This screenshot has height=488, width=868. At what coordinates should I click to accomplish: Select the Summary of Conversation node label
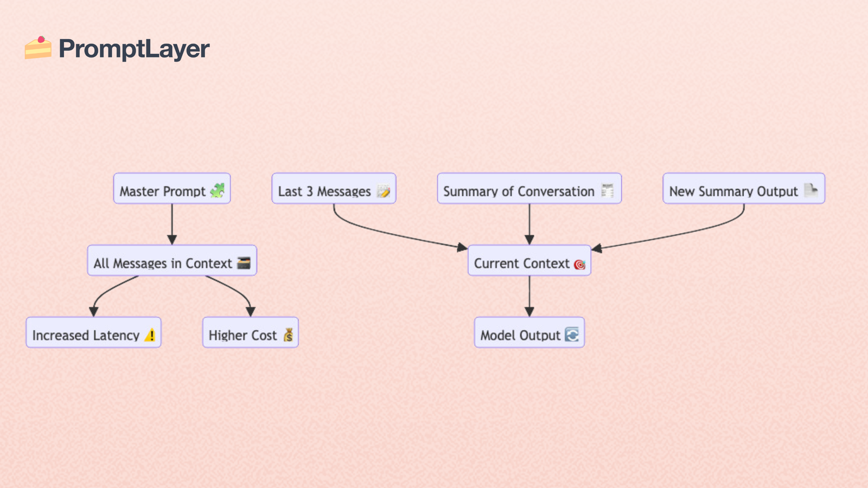coord(519,191)
